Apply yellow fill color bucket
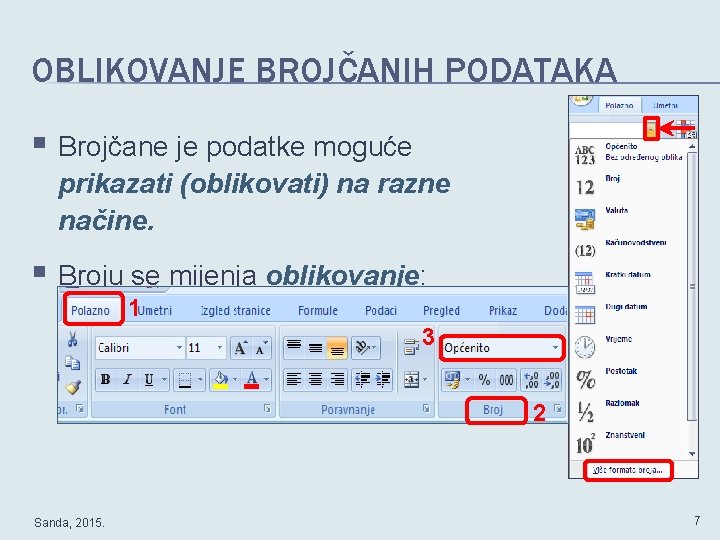Screen dimensions: 720x540 tap(221, 380)
